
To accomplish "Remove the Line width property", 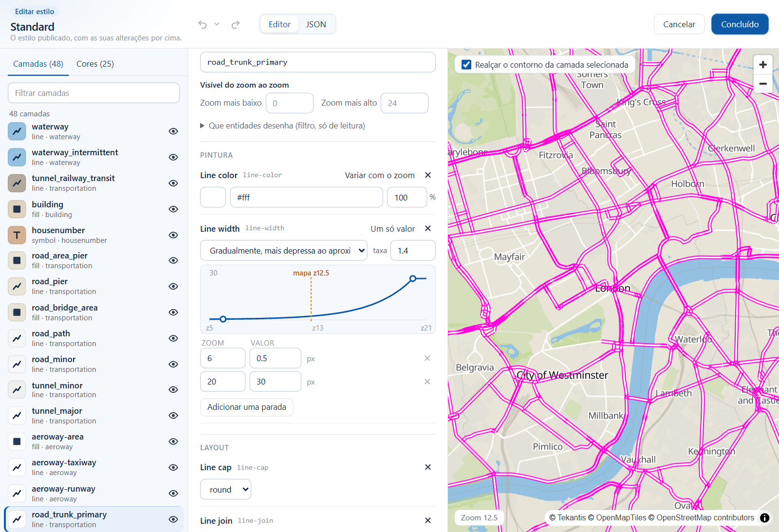I will click(x=428, y=229).
